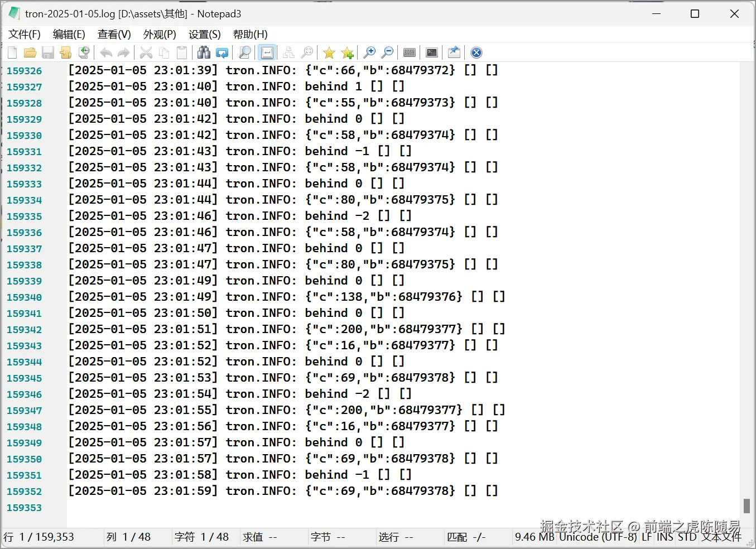Viewport: 756px width, 549px height.
Task: Click status bar 字符 1 / 48 field
Action: (x=202, y=537)
